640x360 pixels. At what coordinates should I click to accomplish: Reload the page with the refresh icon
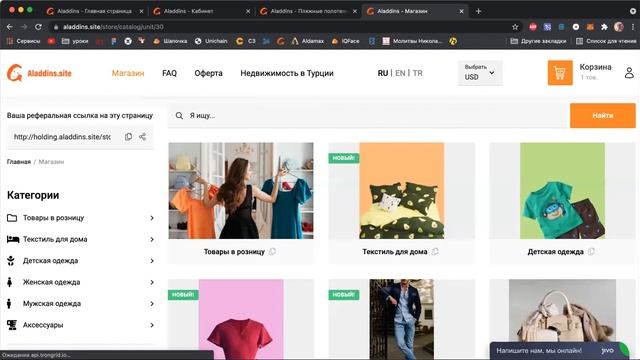coord(38,27)
